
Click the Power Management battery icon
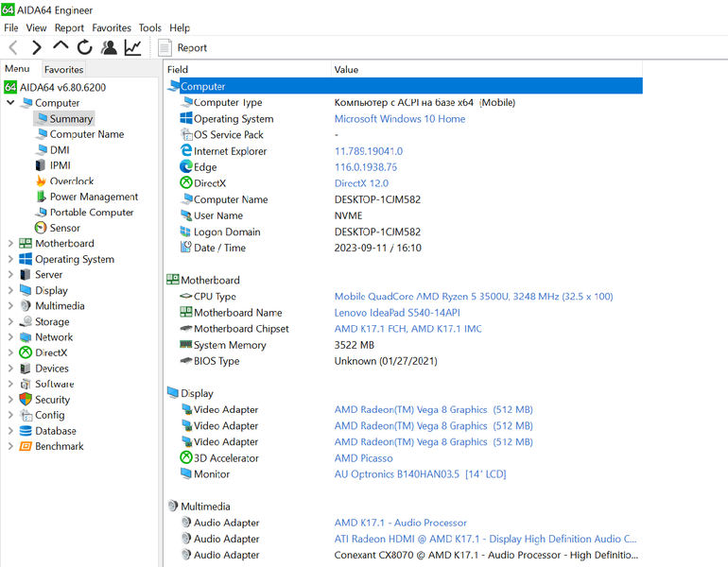click(x=41, y=197)
